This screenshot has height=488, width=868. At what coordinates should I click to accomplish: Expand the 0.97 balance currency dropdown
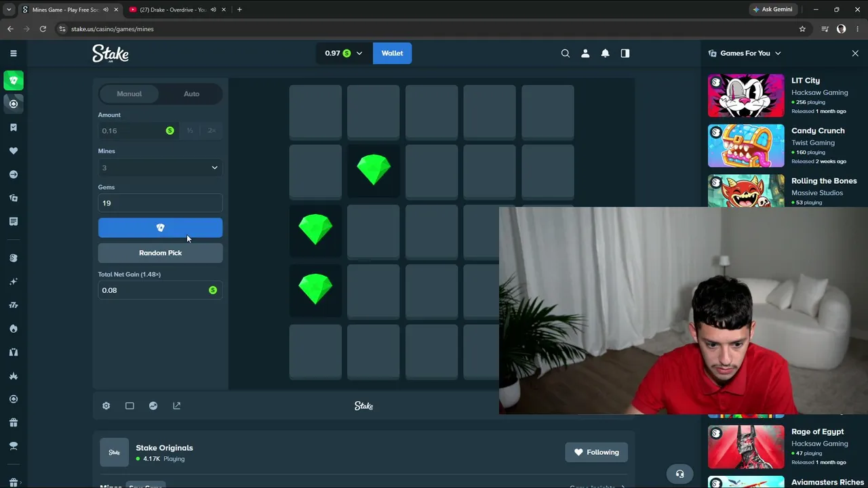tap(344, 53)
